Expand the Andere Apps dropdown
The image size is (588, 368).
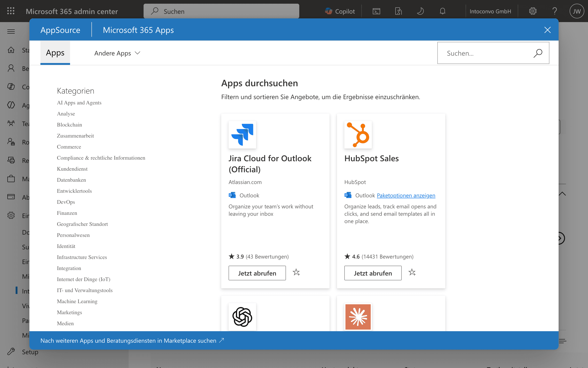(117, 53)
